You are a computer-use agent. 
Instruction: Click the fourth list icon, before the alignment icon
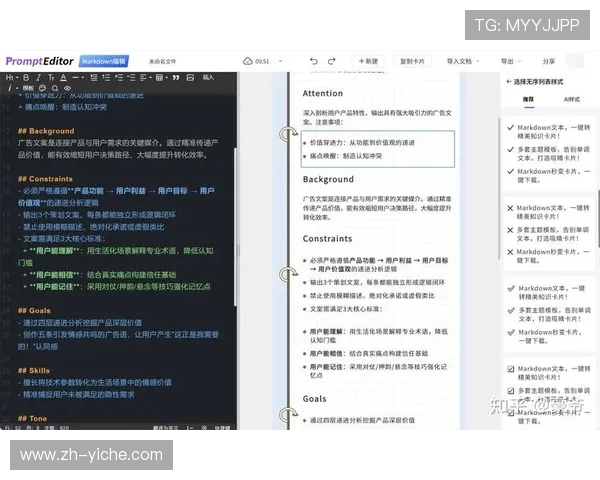point(131,78)
